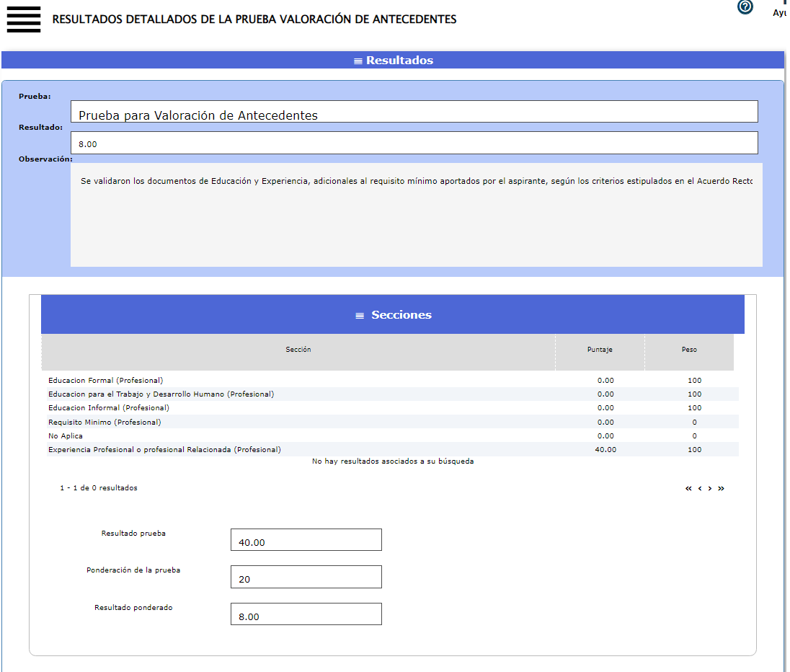The width and height of the screenshot is (790, 672).
Task: Go to the previous results page
Action: tap(699, 489)
